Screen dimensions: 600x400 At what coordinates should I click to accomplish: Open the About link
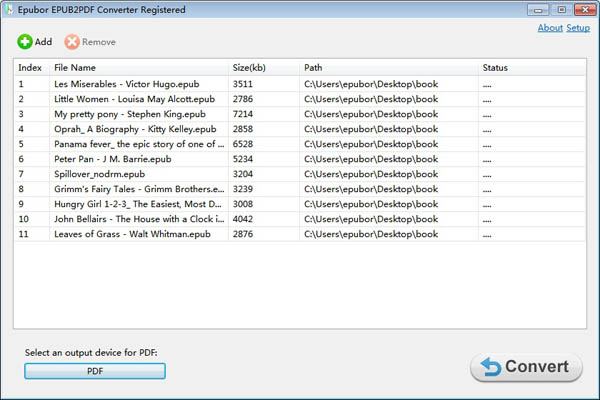click(x=550, y=28)
